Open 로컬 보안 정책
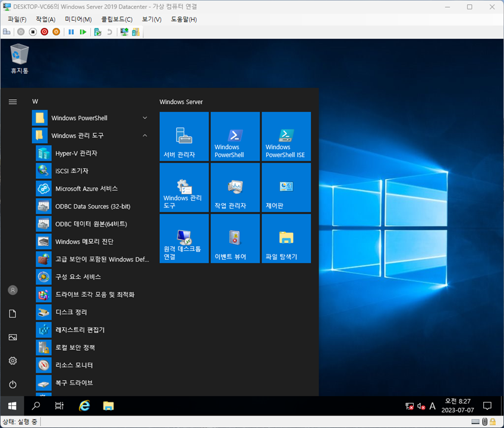This screenshot has height=428, width=504. tap(93, 348)
